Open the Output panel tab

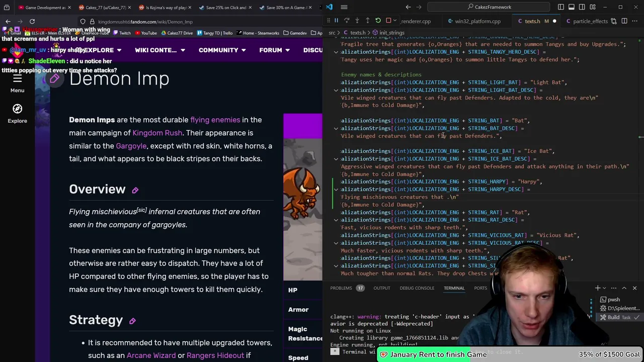382,288
